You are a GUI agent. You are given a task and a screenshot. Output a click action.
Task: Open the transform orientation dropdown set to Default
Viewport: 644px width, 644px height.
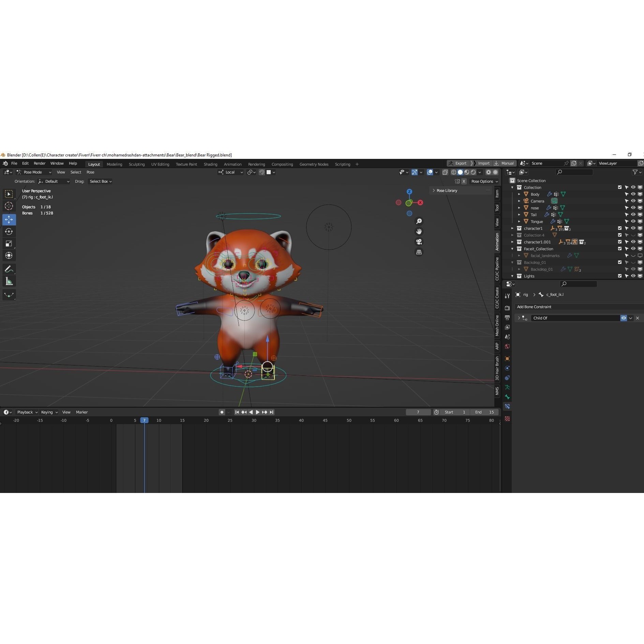coord(54,181)
